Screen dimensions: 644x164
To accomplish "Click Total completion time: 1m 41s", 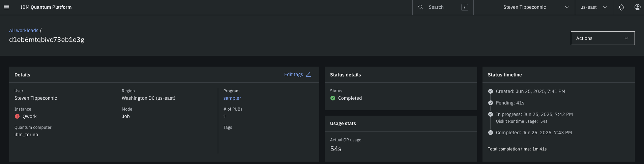I will [x=517, y=149].
